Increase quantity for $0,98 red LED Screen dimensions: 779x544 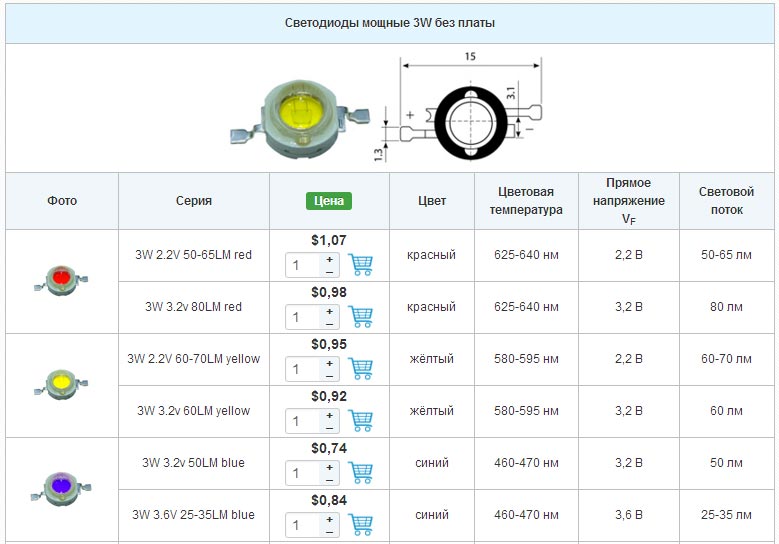coord(329,311)
